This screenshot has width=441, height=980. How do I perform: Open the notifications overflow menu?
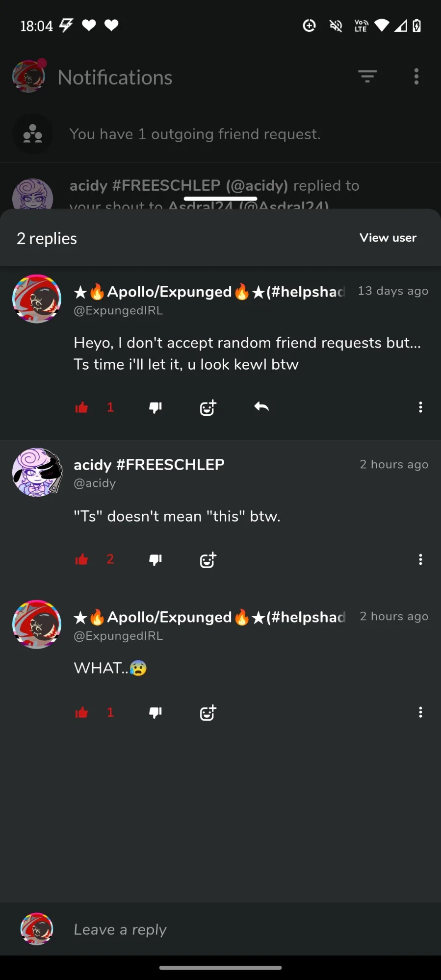[416, 76]
